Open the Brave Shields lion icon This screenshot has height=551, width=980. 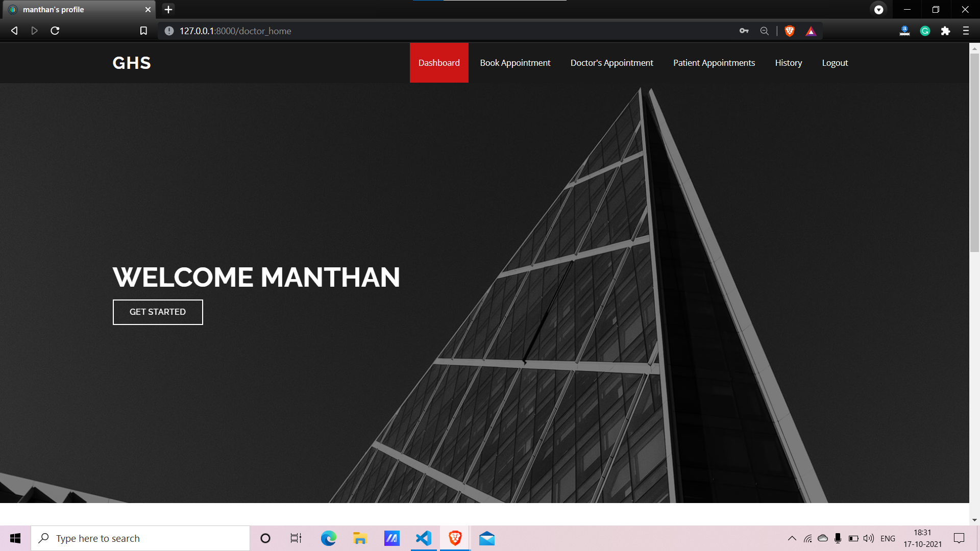coord(790,31)
